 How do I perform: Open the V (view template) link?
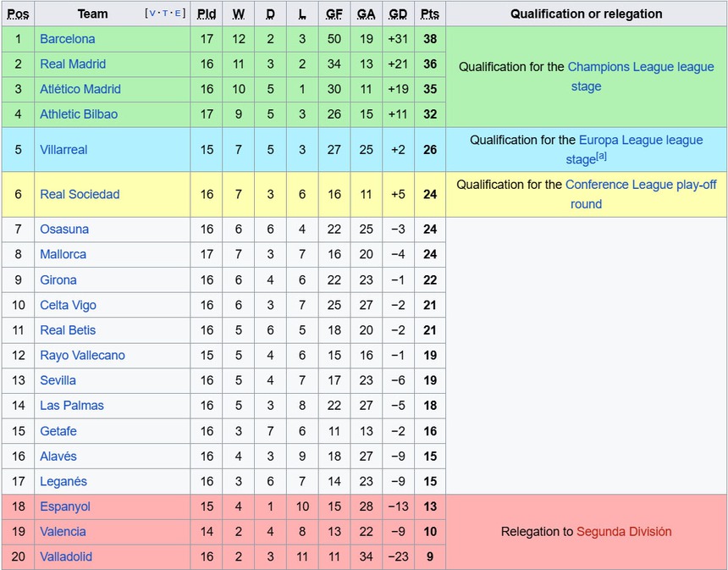tap(151, 14)
